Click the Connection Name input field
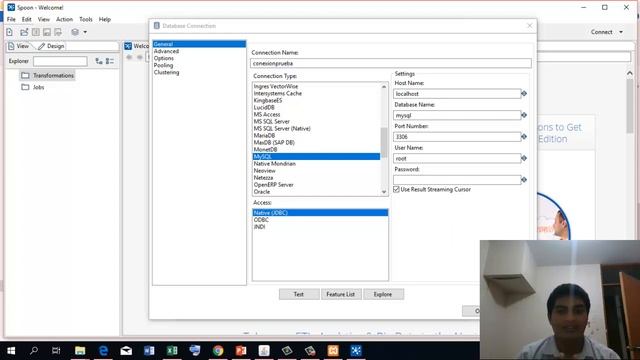This screenshot has height=360, width=640. (391, 63)
